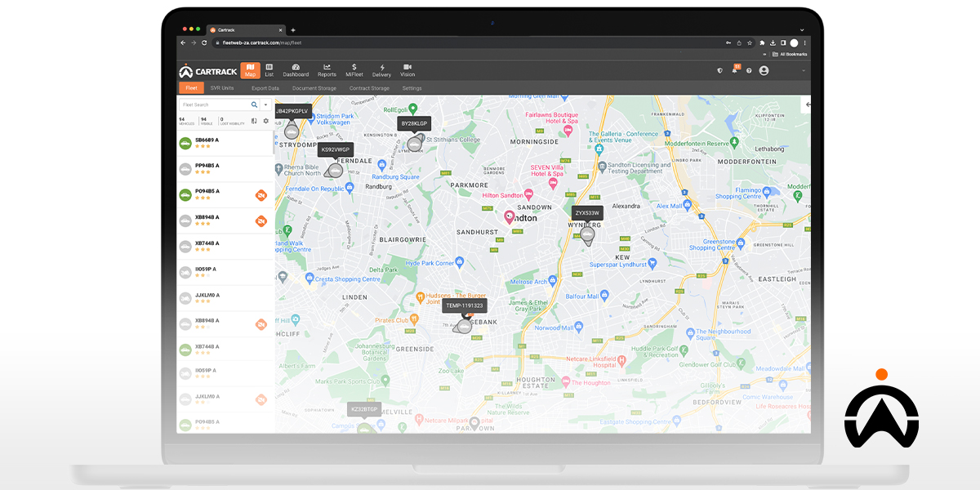Viewport: 980px width, 490px height.
Task: Open the Delivery module
Action: [381, 72]
